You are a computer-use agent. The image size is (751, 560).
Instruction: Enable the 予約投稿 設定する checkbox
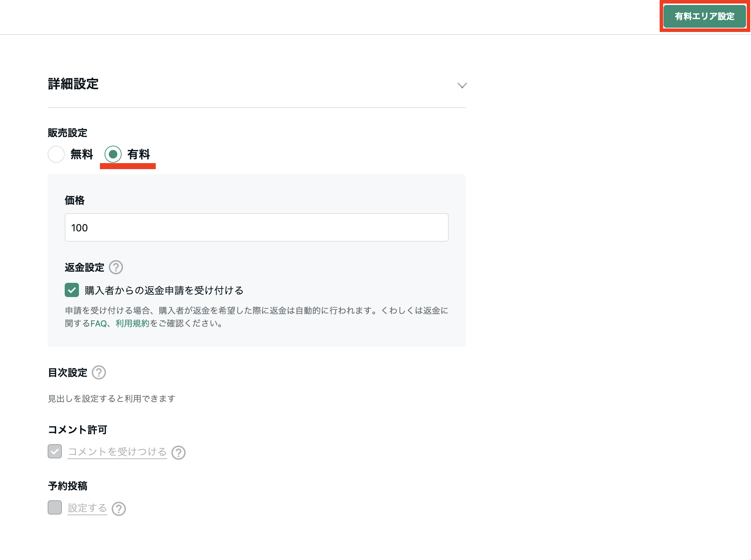point(55,507)
